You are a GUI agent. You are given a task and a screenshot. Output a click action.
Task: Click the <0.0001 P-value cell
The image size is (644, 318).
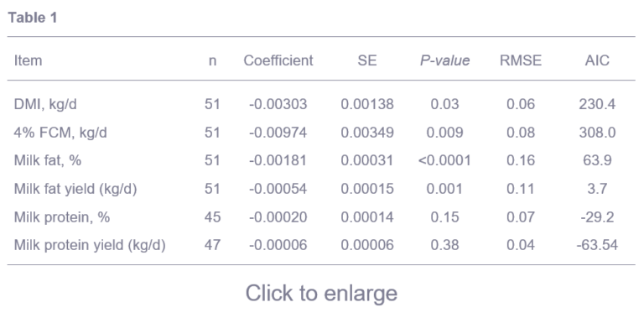(x=444, y=160)
